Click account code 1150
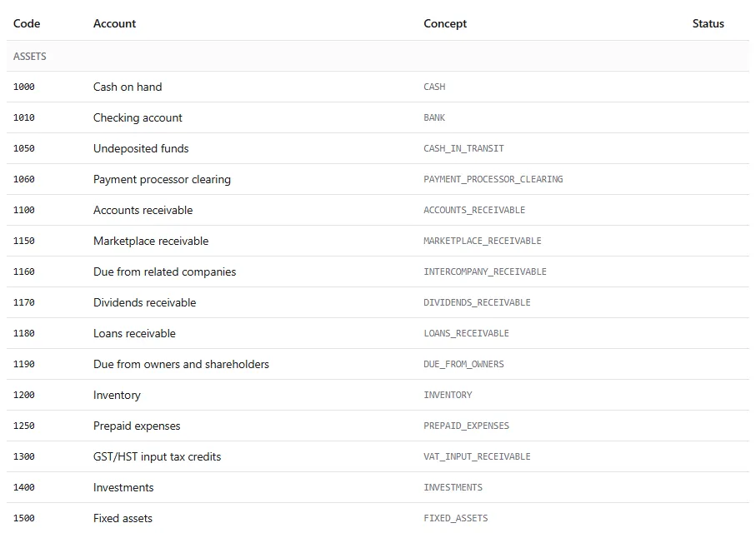Viewport: 756px width, 533px height. (23, 241)
